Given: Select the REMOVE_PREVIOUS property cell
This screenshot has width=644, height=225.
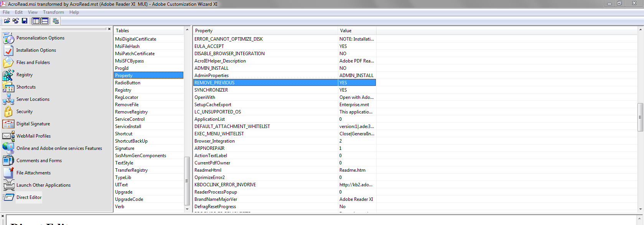Looking at the screenshot, I should tap(265, 83).
